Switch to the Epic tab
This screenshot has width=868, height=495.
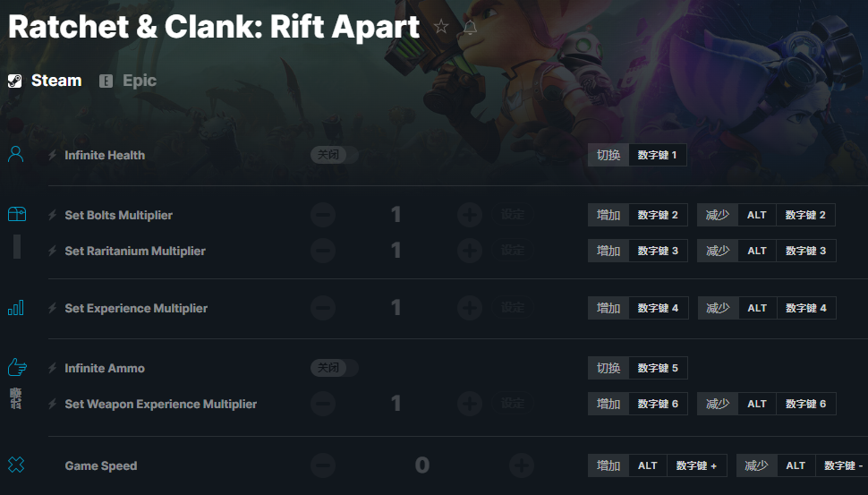128,81
